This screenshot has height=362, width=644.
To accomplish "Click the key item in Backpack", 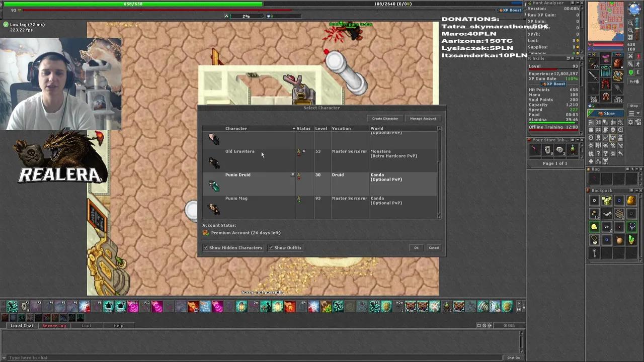I will click(594, 253).
